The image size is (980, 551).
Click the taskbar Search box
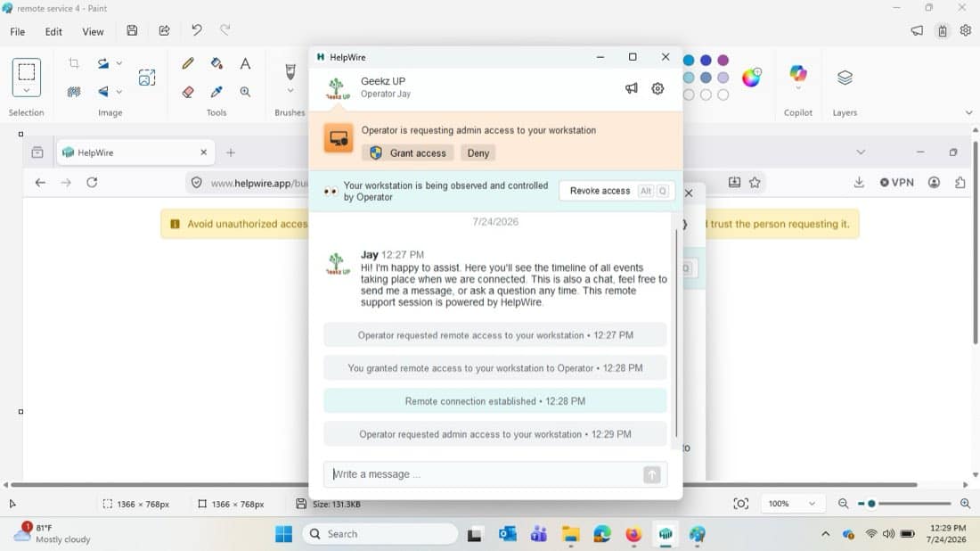[x=380, y=534]
